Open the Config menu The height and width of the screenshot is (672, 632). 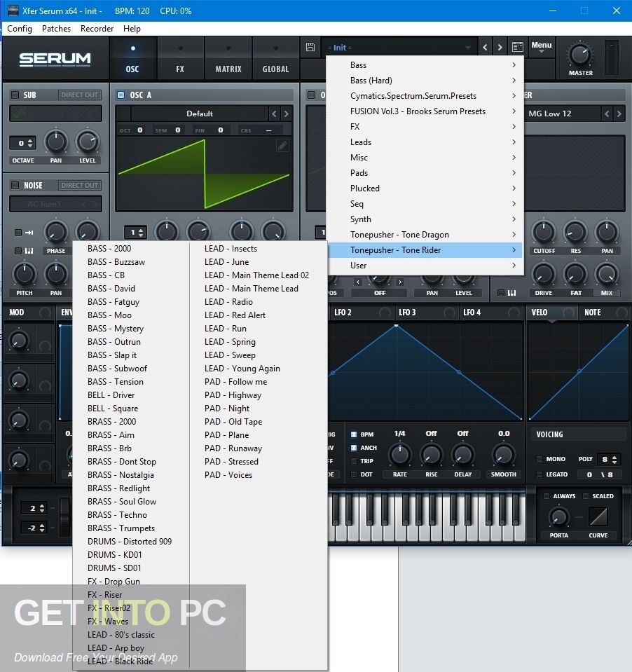pos(20,28)
